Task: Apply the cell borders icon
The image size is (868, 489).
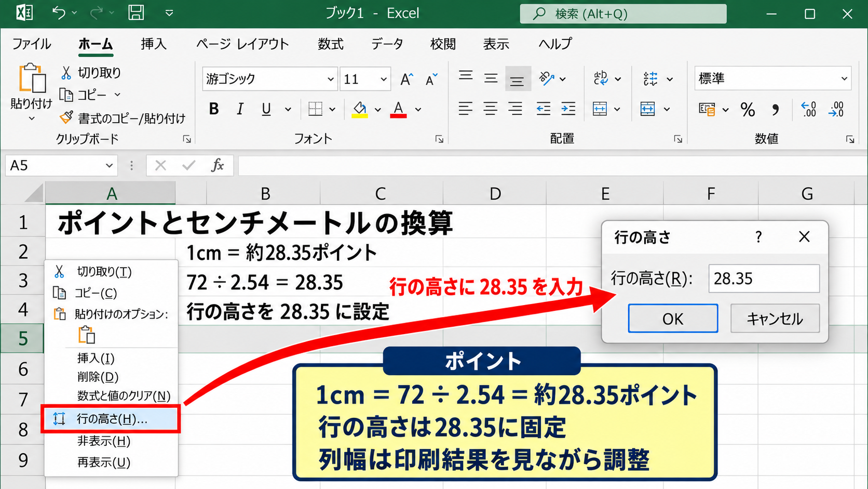Action: tap(315, 109)
